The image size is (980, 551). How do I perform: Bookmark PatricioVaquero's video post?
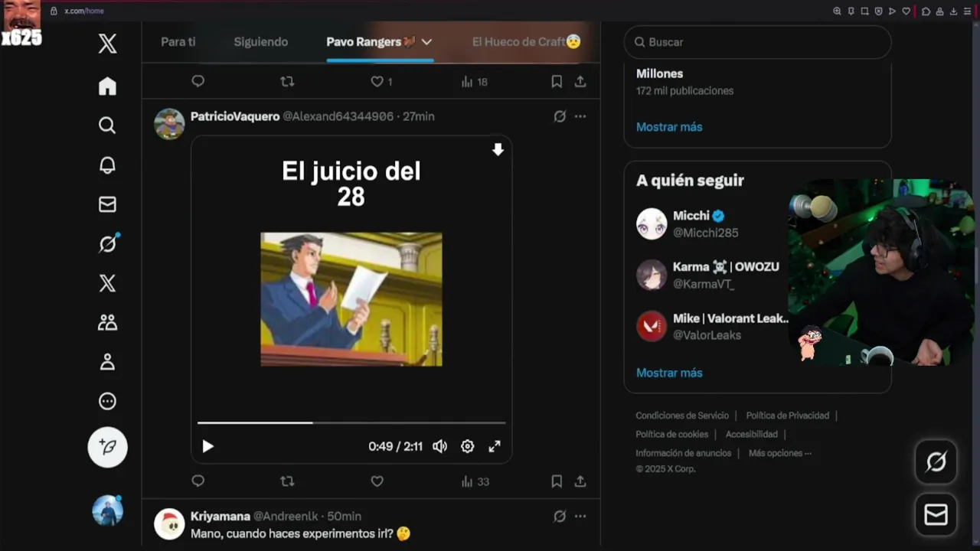[x=557, y=481]
